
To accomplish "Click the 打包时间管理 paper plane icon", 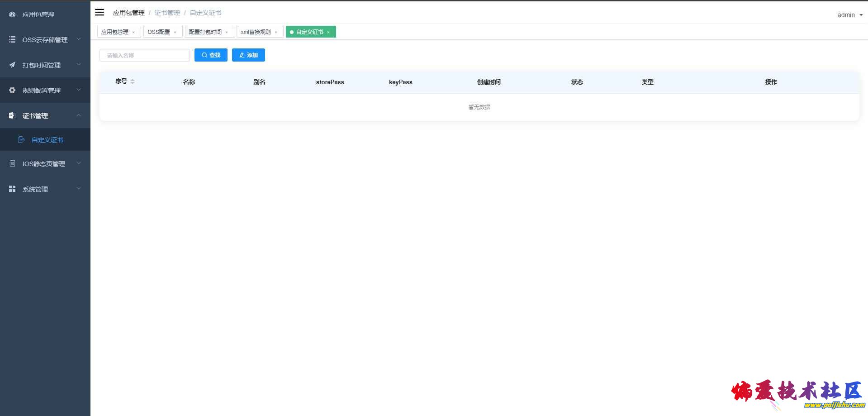I will click(12, 65).
